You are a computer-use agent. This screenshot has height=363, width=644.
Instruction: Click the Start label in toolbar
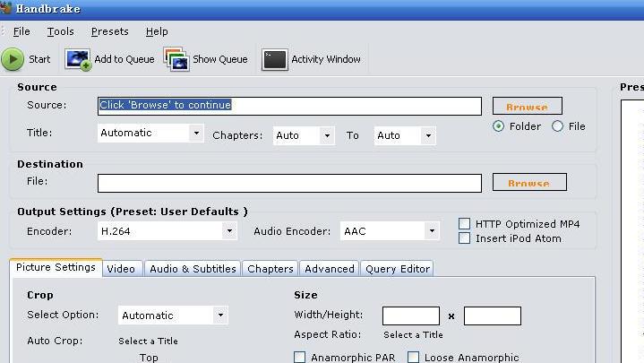click(39, 60)
